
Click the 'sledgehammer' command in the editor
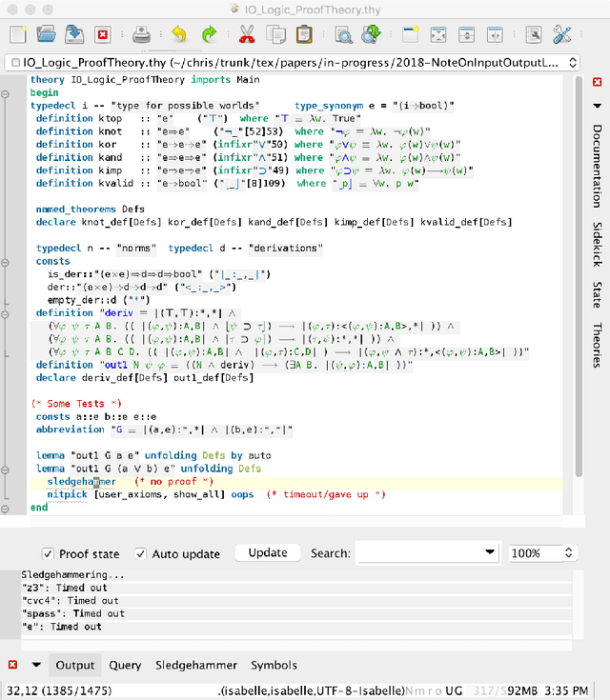point(81,482)
